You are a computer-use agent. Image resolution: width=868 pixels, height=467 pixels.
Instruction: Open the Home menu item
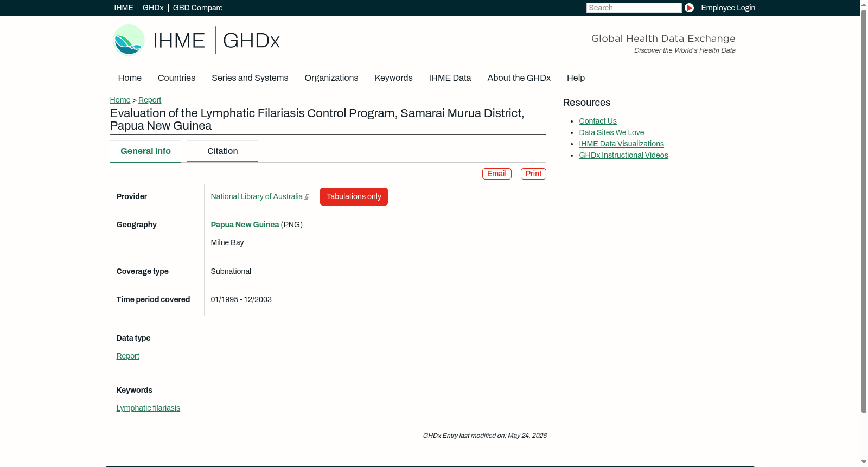click(x=130, y=78)
